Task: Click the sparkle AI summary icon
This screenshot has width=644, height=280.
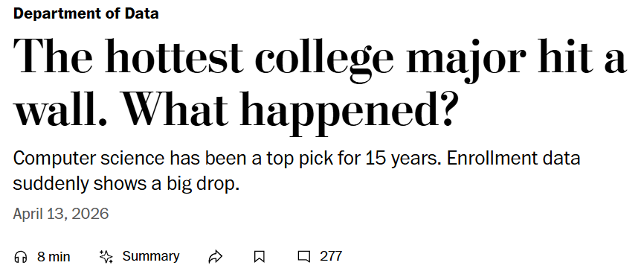Action: (106, 257)
